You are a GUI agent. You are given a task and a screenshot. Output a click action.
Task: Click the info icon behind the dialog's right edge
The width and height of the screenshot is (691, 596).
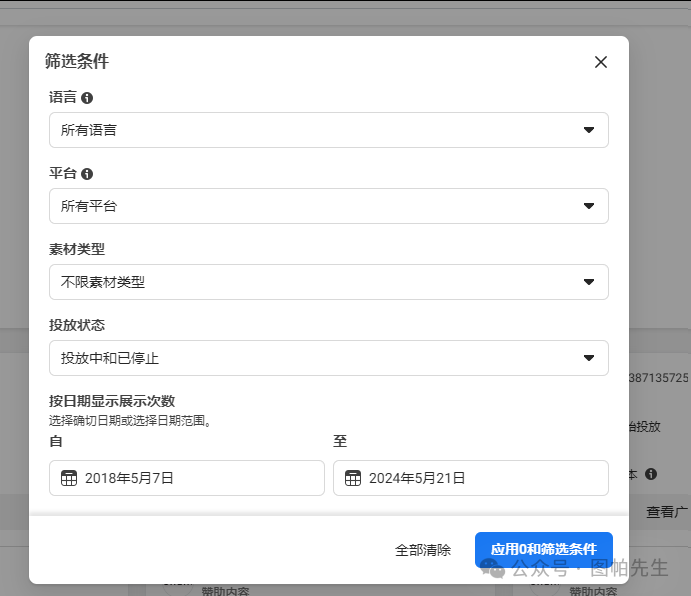click(x=650, y=474)
